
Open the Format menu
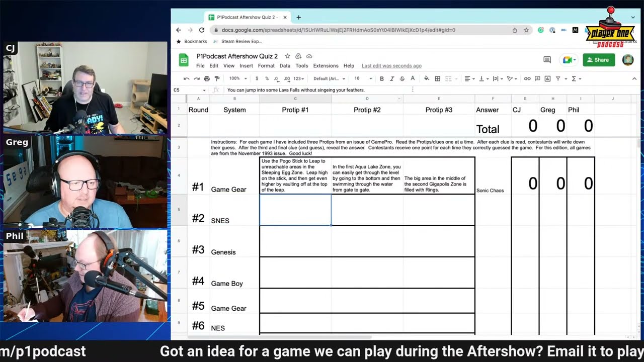[266, 66]
